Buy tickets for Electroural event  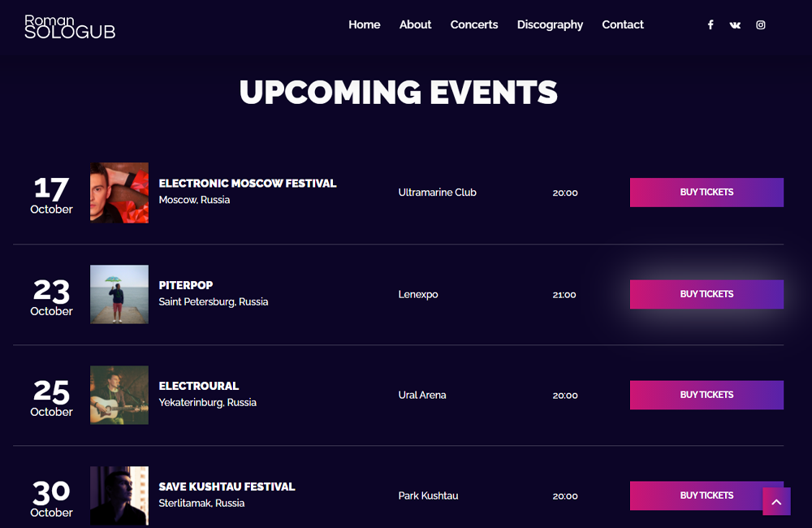tap(706, 395)
